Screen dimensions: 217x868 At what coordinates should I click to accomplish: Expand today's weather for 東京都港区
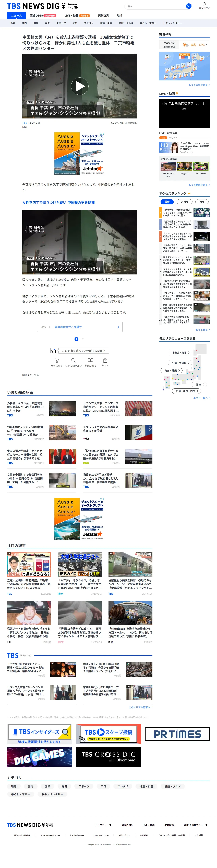tap(184, 44)
